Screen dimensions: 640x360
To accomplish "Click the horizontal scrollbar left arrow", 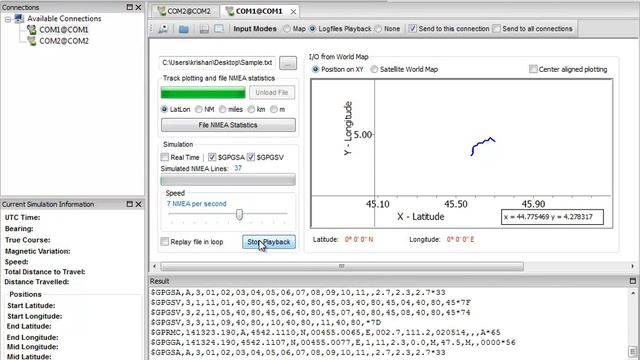I will pos(154,267).
